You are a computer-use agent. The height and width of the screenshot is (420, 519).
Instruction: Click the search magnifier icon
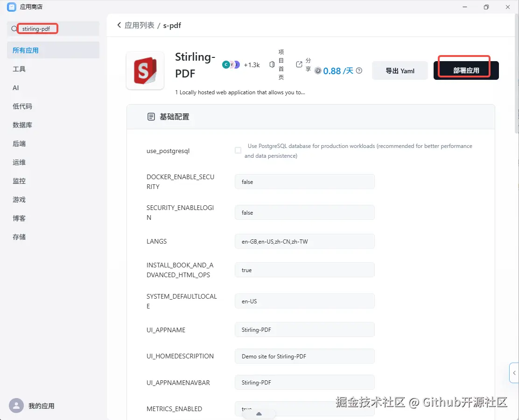14,29
